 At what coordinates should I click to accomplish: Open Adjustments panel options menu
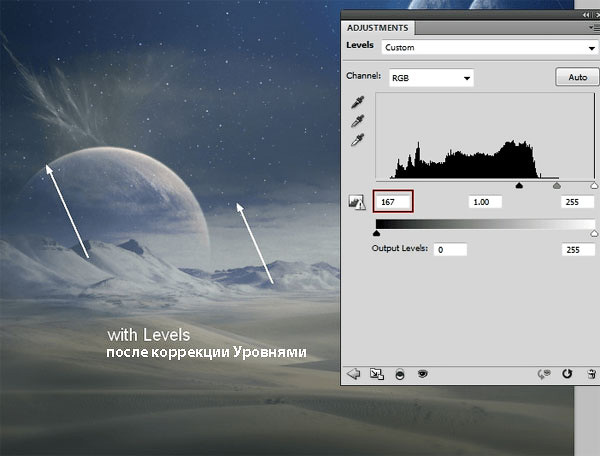click(x=594, y=28)
